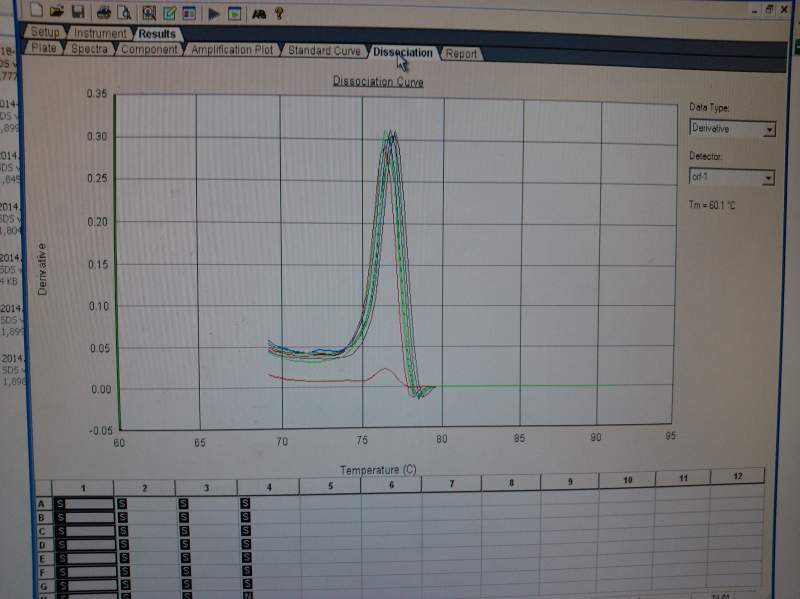Open the Spectra sub-tab
Screen dimensions: 800x599
point(89,48)
